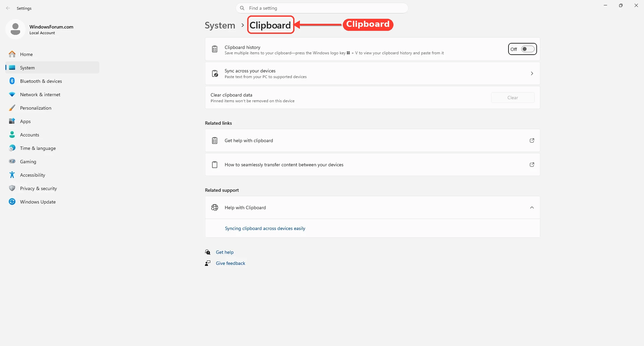Click the Give feedback link
Viewport: 644px width, 346px height.
tap(230, 263)
